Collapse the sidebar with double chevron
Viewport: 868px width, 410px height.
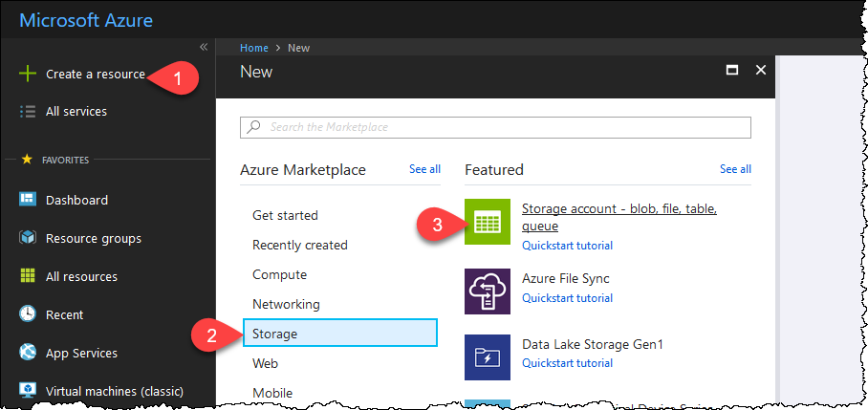point(204,47)
